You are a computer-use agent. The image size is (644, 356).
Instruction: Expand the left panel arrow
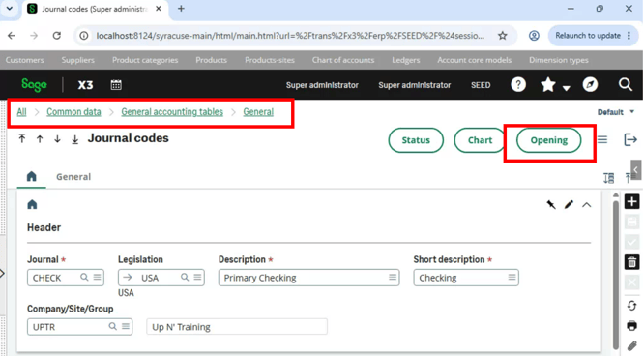pyautogui.click(x=3, y=273)
